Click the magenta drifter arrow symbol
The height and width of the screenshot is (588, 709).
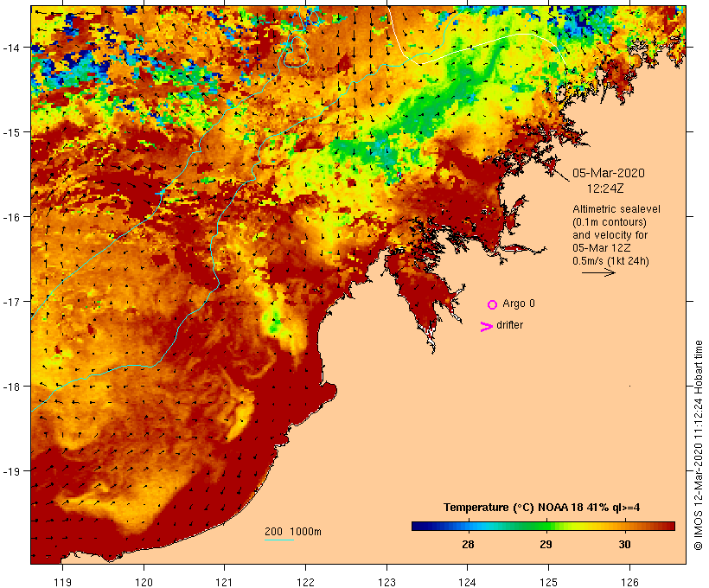point(487,327)
